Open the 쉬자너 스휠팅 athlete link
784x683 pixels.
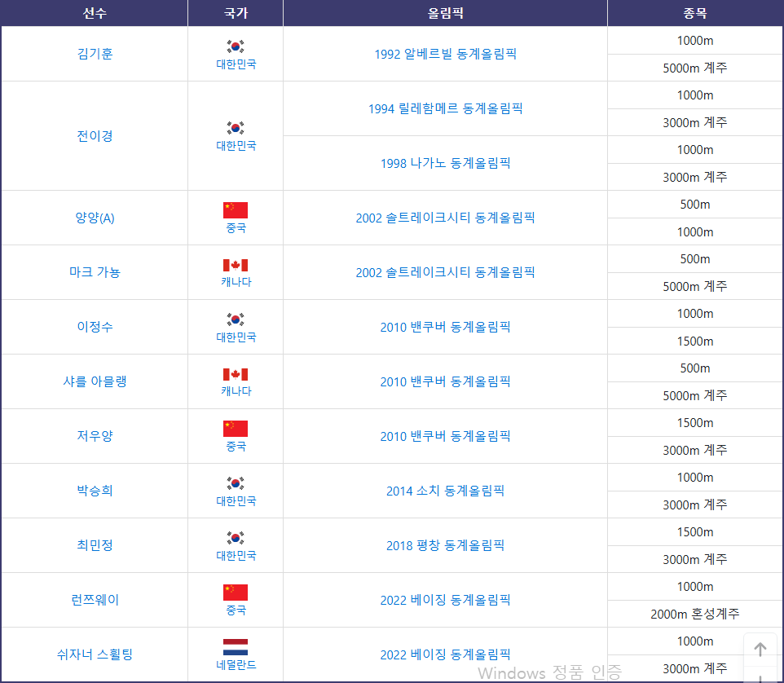[95, 654]
